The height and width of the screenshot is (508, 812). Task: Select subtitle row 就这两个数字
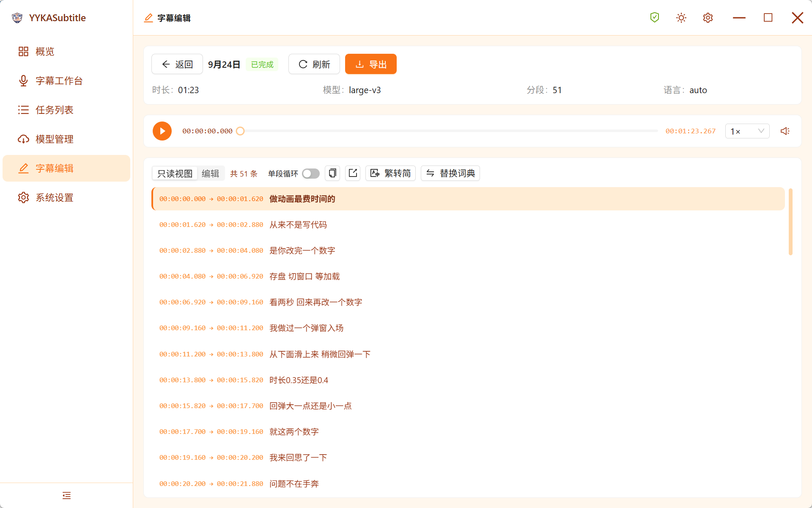[x=468, y=432]
